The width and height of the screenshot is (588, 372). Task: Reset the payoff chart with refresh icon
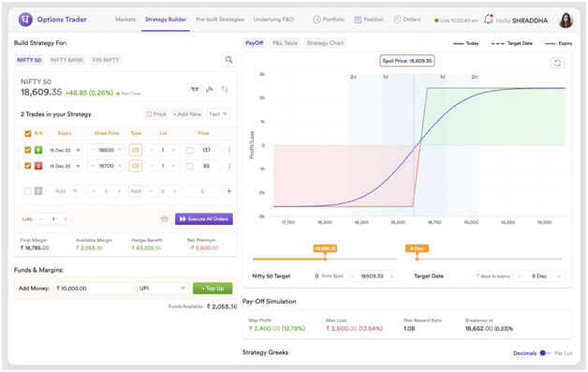tap(557, 63)
